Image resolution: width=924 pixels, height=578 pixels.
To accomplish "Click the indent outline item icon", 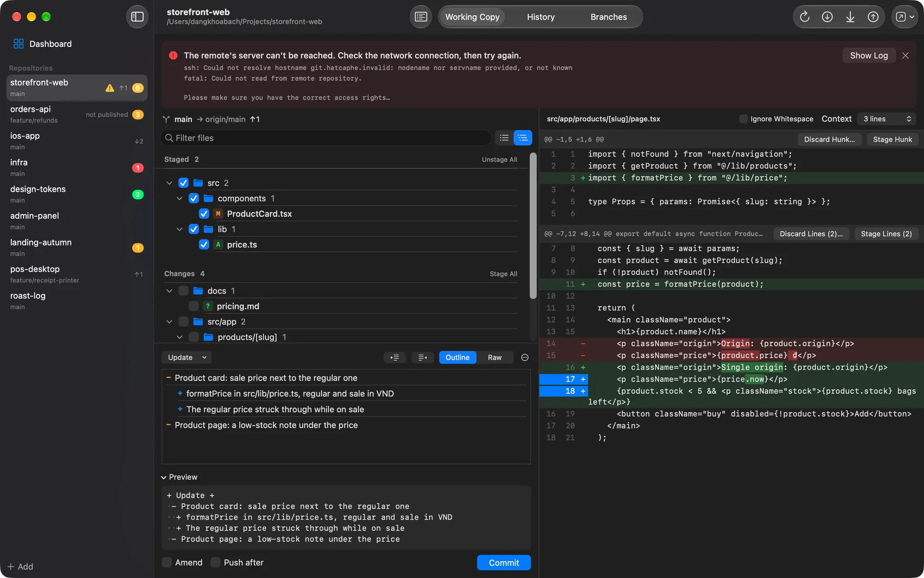I will (395, 357).
